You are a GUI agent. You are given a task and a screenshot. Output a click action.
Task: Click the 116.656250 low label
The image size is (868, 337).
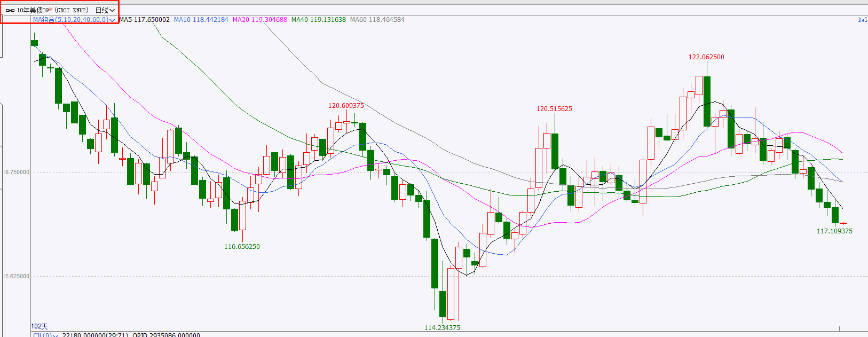242,247
